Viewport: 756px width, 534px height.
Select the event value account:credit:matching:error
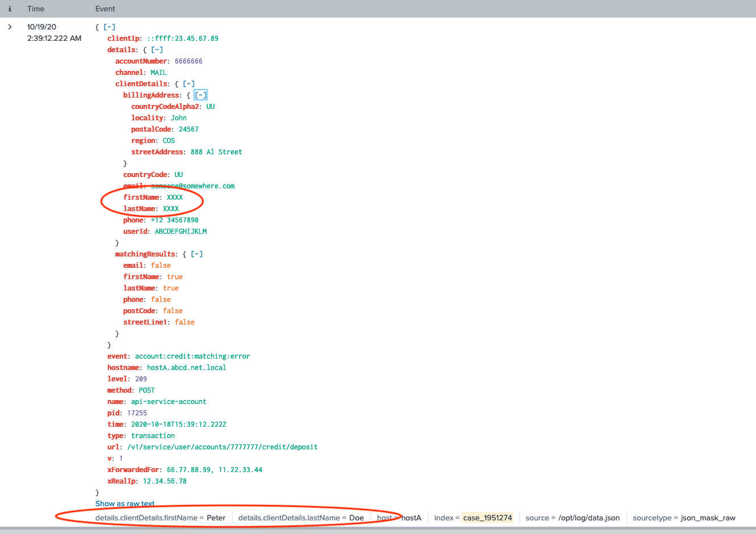tap(193, 356)
